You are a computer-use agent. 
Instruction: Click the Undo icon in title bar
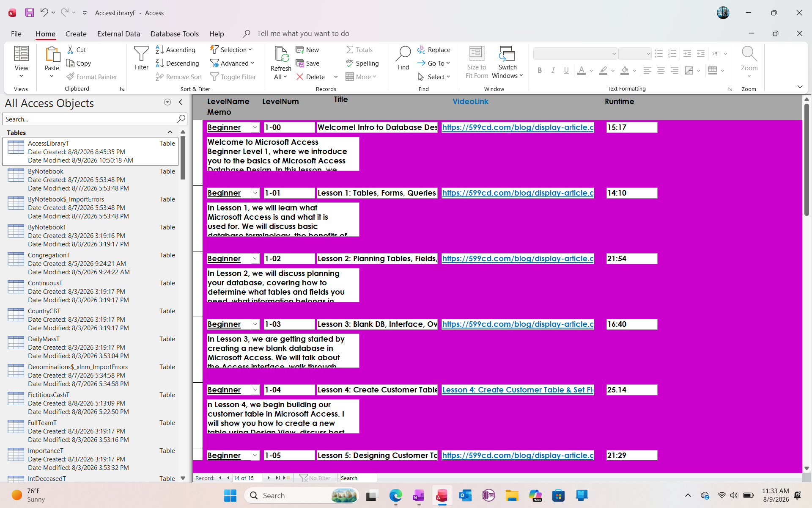point(44,13)
